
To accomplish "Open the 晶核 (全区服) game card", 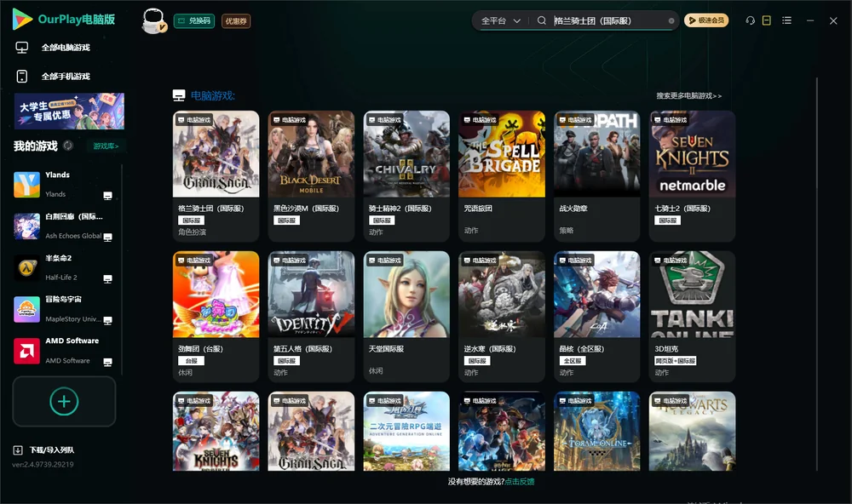I will pyautogui.click(x=597, y=317).
